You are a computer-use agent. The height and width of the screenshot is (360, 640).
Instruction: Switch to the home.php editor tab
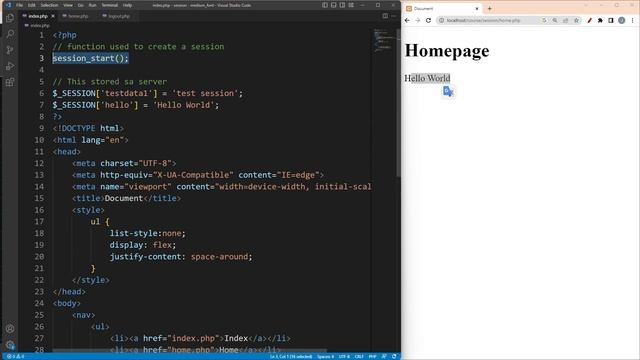[x=78, y=16]
